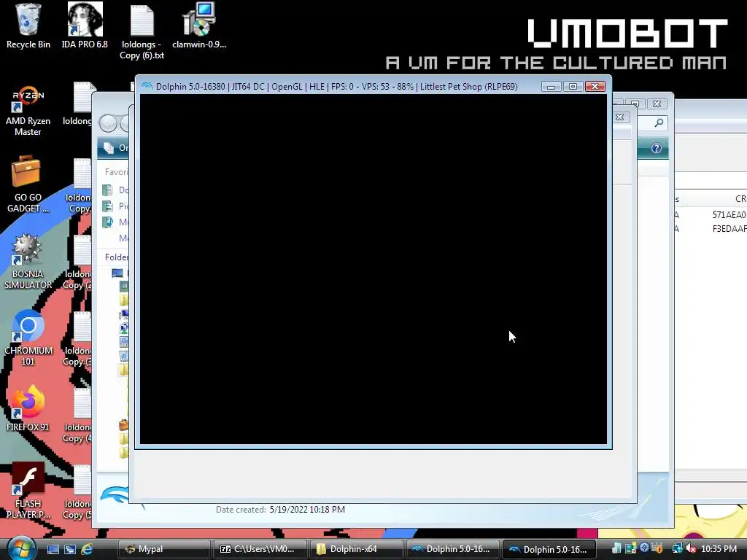Select the F3EDAAF row in 7-Zip
The image size is (747, 560).
[711, 228]
